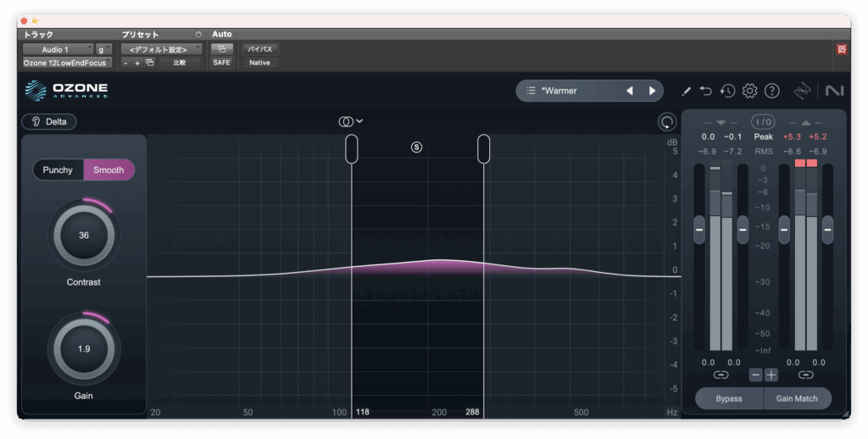This screenshot has height=439, width=868.
Task: Open the Ozone settings gear
Action: point(749,91)
